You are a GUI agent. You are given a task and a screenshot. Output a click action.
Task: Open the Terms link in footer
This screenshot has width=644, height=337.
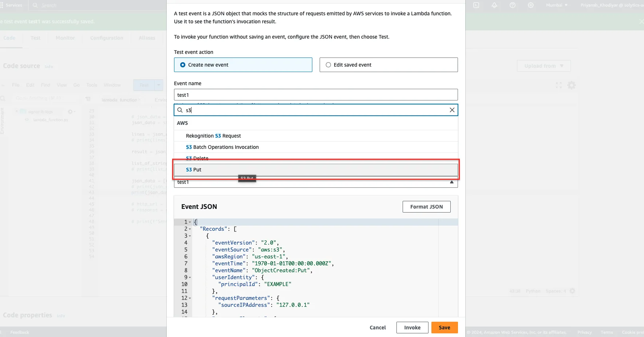coord(607,332)
